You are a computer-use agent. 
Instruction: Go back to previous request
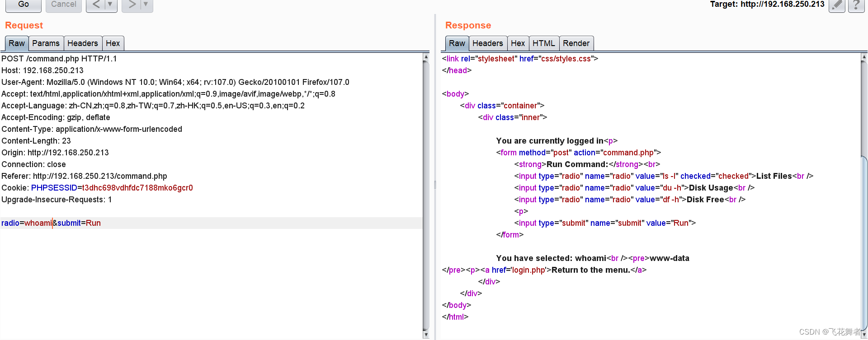96,5
